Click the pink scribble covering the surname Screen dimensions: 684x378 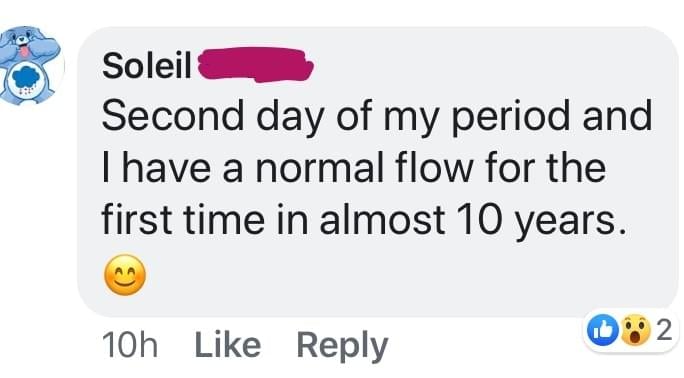pyautogui.click(x=256, y=65)
